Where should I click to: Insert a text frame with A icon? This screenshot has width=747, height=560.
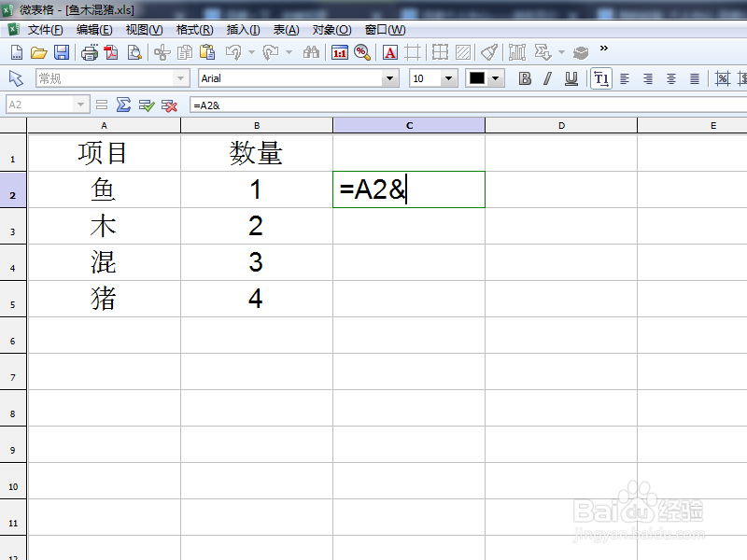[x=389, y=52]
